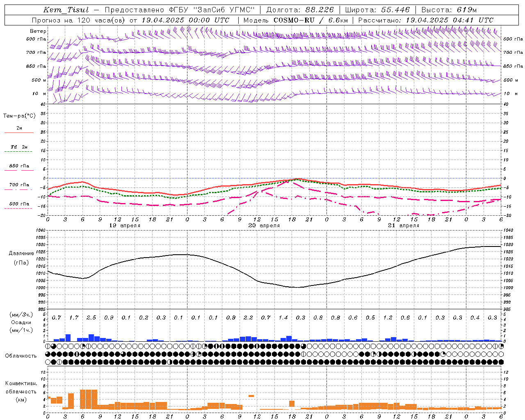Select the 1.2 precipitation value

(388, 317)
